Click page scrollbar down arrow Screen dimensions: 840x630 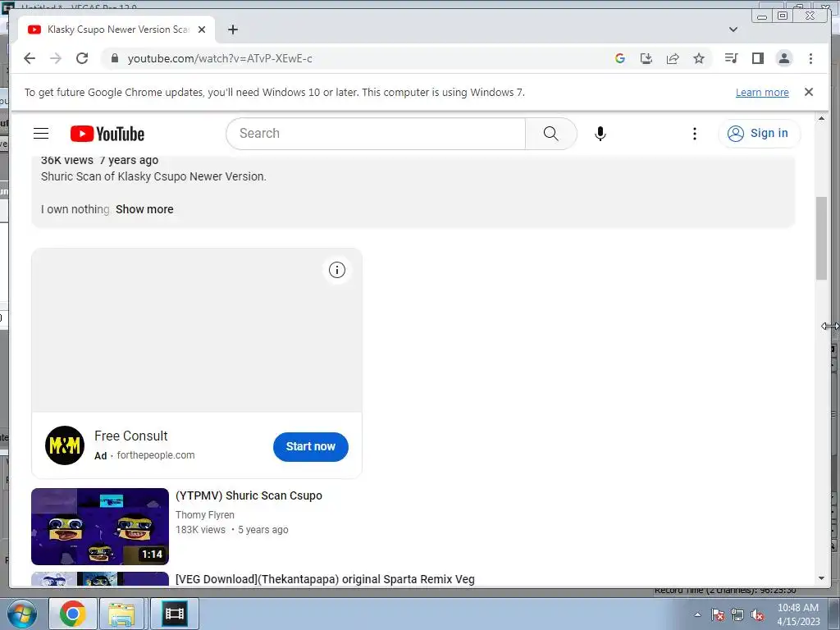[821, 578]
